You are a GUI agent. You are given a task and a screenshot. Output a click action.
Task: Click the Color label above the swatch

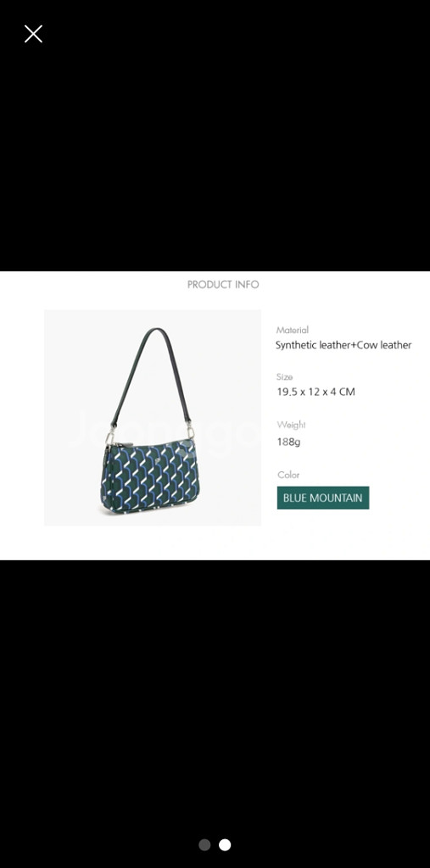tap(288, 475)
